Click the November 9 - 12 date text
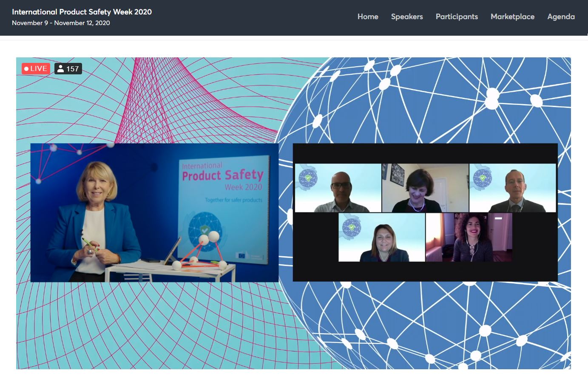The image size is (588, 382). [x=61, y=23]
